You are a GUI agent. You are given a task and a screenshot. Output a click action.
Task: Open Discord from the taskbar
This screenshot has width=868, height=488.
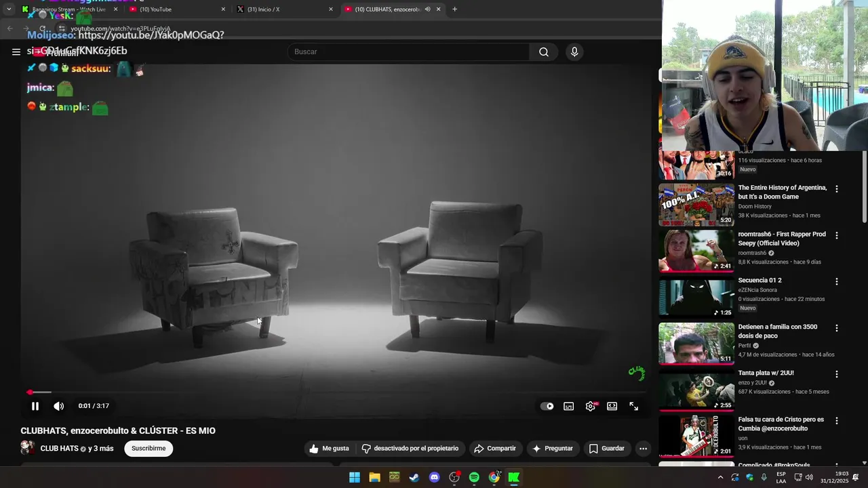(435, 477)
